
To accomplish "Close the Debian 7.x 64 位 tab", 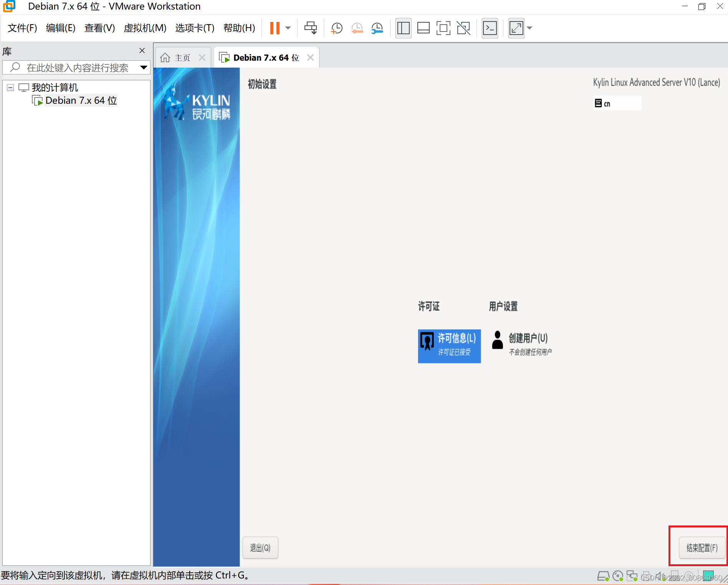I will (x=310, y=58).
